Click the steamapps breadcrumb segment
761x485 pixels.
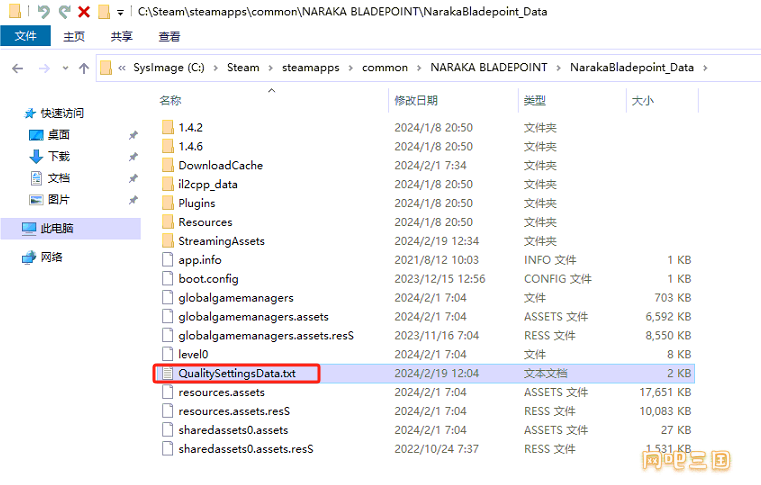point(311,67)
